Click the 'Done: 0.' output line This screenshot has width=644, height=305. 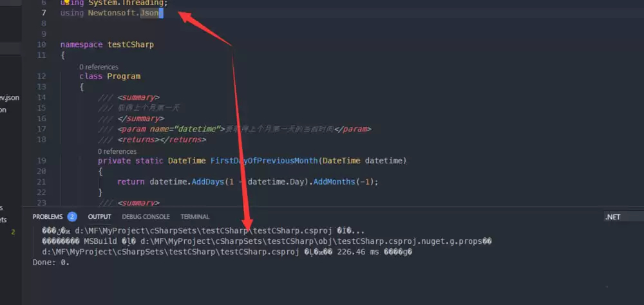click(x=51, y=262)
